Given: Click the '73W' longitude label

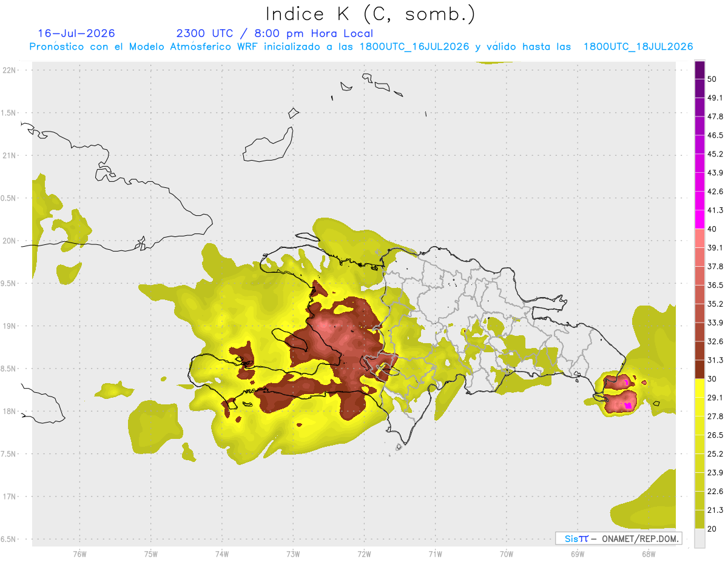Looking at the screenshot, I should pos(293,554).
